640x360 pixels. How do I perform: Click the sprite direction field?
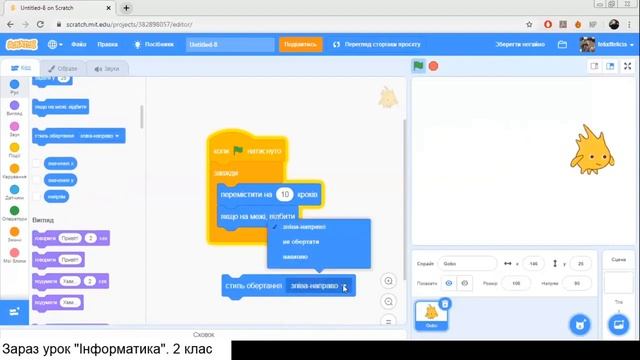coord(577,283)
